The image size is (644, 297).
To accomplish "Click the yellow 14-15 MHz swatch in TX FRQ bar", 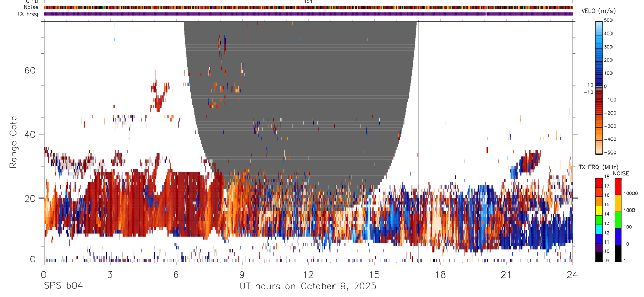I will click(x=599, y=211).
